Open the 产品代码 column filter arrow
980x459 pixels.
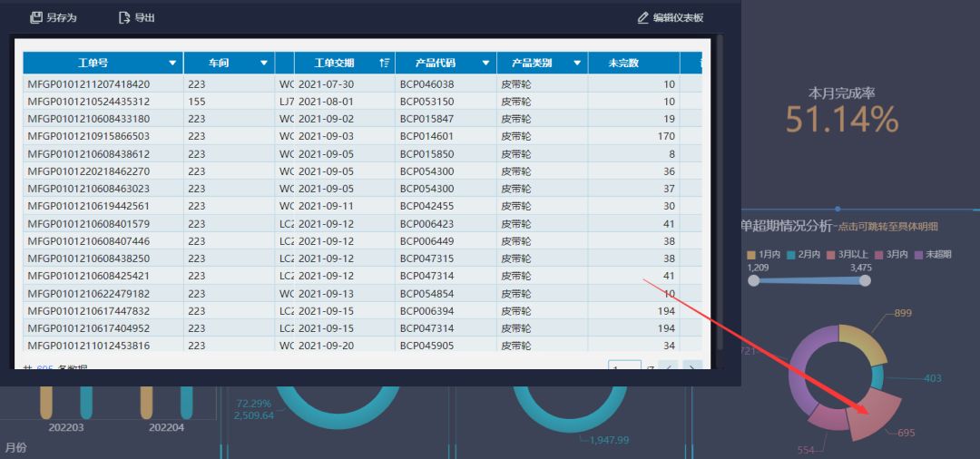point(485,63)
